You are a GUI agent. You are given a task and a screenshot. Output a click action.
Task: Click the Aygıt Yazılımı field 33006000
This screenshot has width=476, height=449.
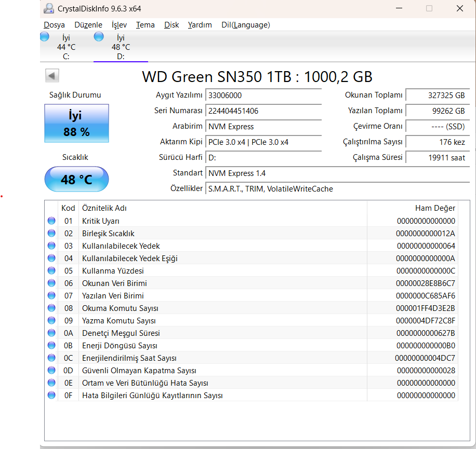click(263, 95)
